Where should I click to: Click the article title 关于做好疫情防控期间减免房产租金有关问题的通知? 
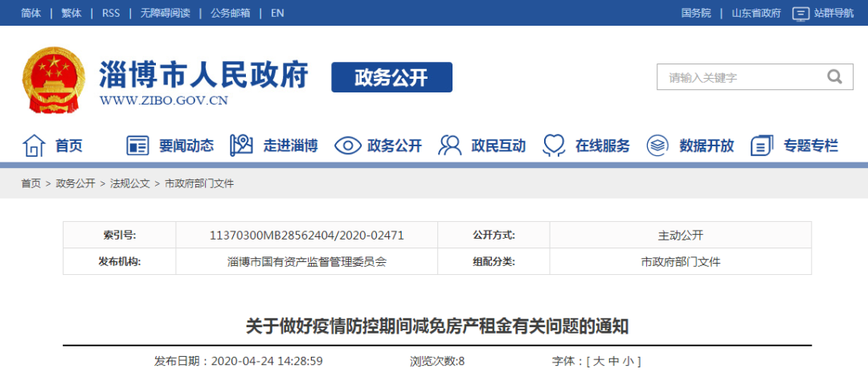click(x=437, y=326)
